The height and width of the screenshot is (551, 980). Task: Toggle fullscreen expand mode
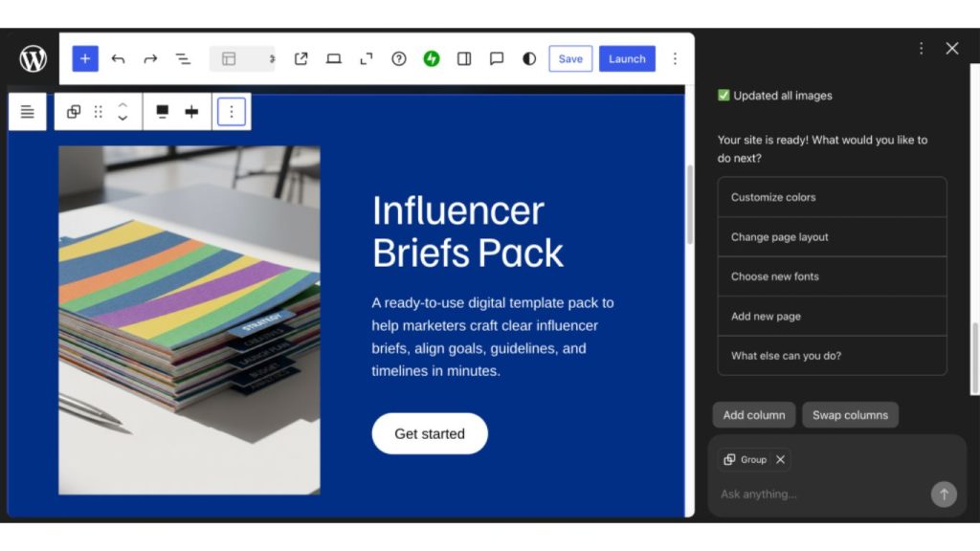pos(366,59)
